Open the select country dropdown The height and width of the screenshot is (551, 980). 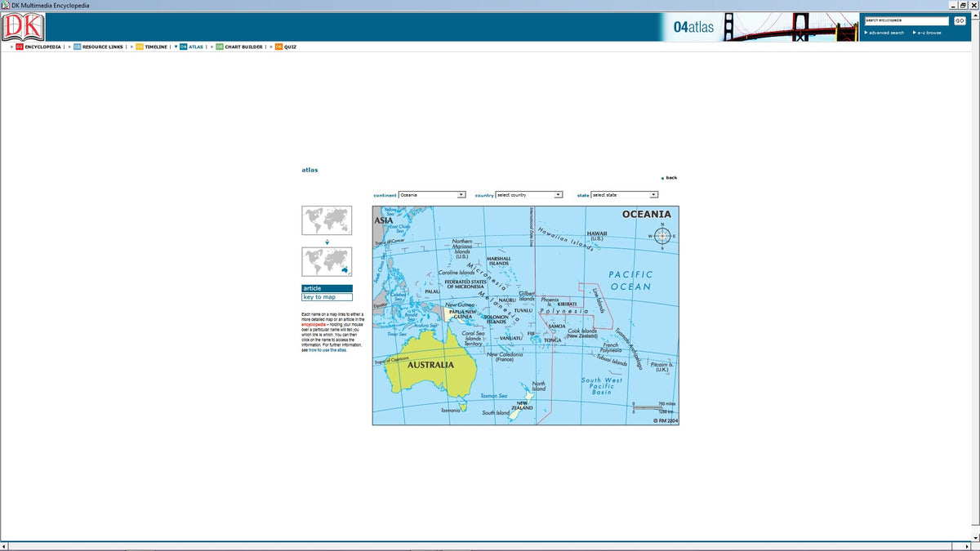[558, 194]
